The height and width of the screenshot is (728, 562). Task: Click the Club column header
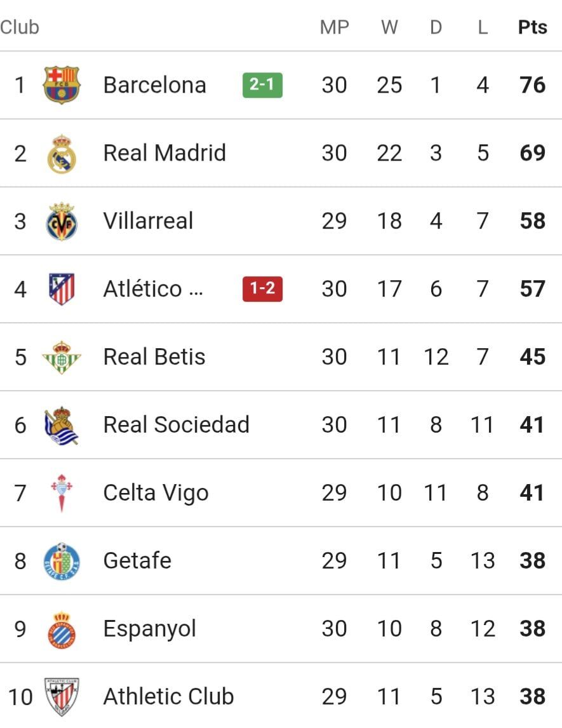[20, 27]
